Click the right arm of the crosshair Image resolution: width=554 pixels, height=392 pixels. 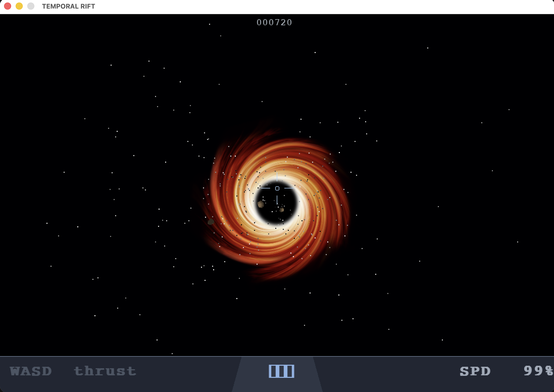pyautogui.click(x=289, y=188)
